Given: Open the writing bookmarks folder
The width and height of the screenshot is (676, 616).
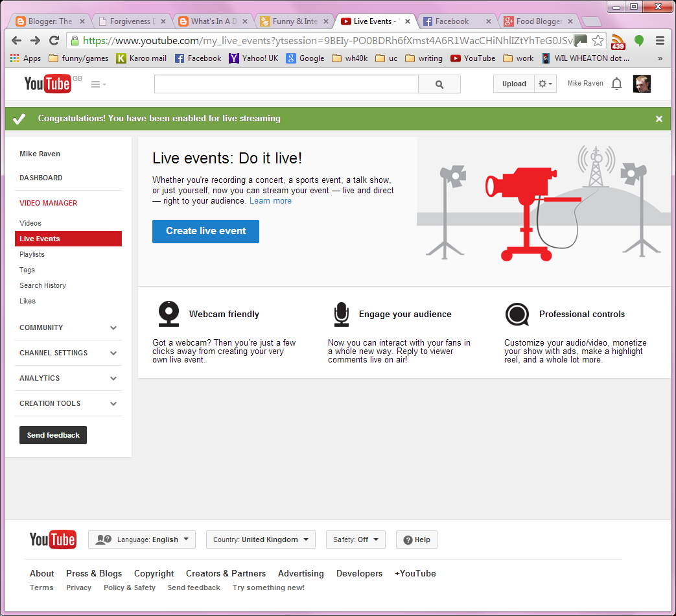Looking at the screenshot, I should pos(424,58).
